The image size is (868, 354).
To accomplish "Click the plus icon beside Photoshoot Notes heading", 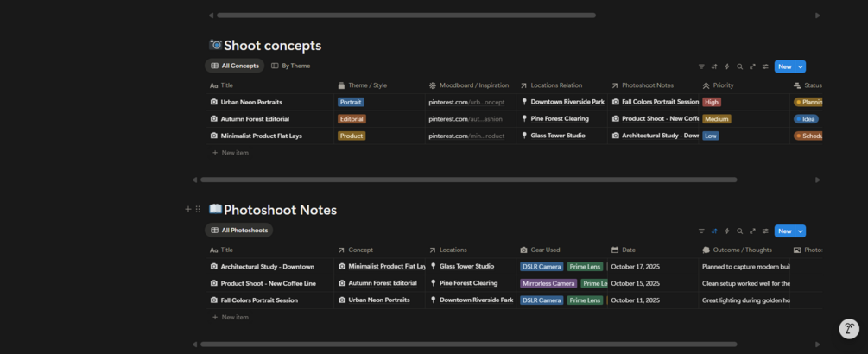I will click(188, 210).
